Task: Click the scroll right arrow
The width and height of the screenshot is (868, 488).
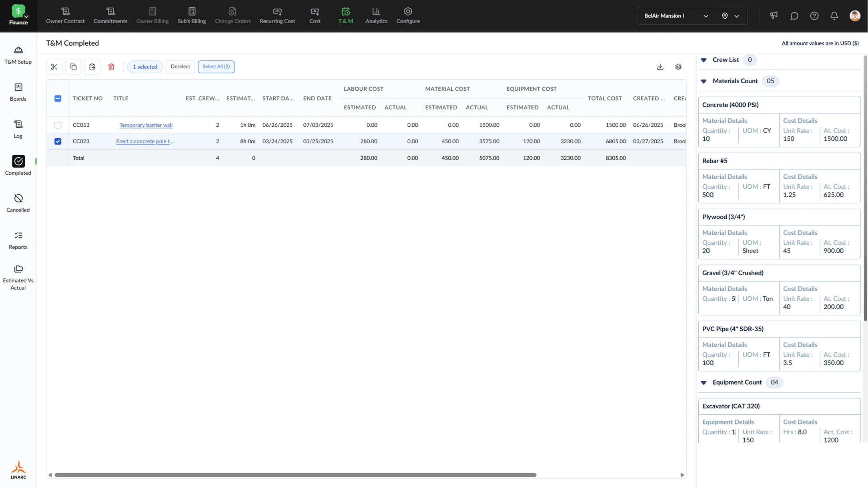Action: click(x=682, y=475)
